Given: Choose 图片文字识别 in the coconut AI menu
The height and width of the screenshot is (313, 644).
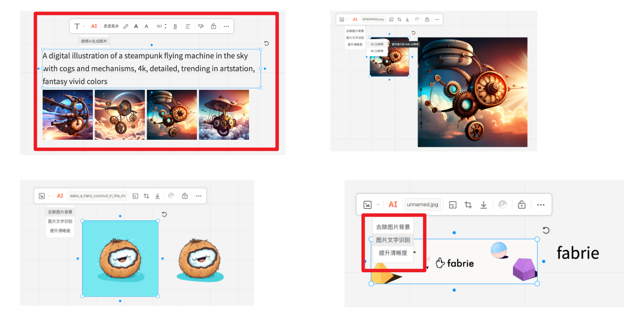Looking at the screenshot, I should (60, 221).
